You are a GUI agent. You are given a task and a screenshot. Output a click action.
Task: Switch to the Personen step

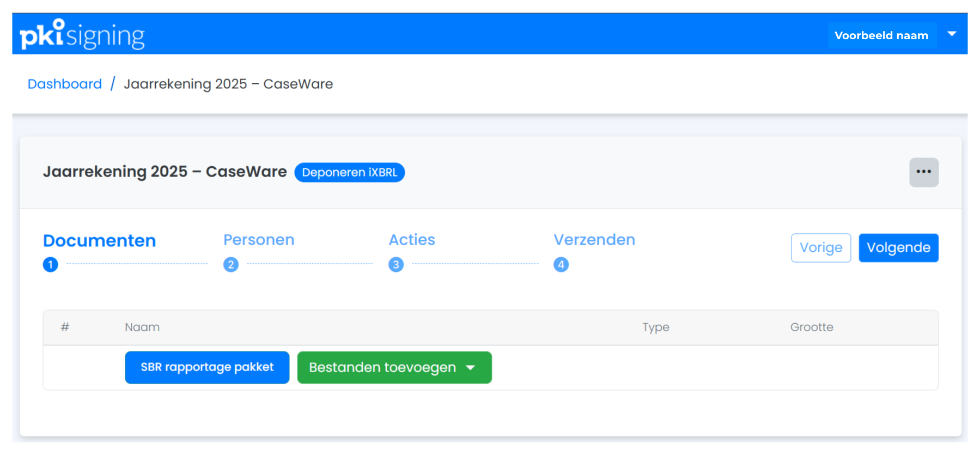click(259, 240)
